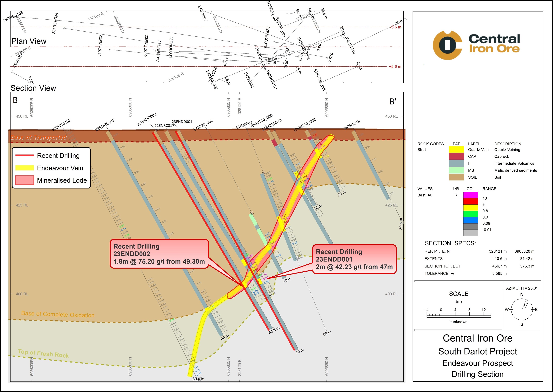Click the '23ENDD002' hole label in section view
The width and height of the screenshot is (553, 392).
pos(146,119)
